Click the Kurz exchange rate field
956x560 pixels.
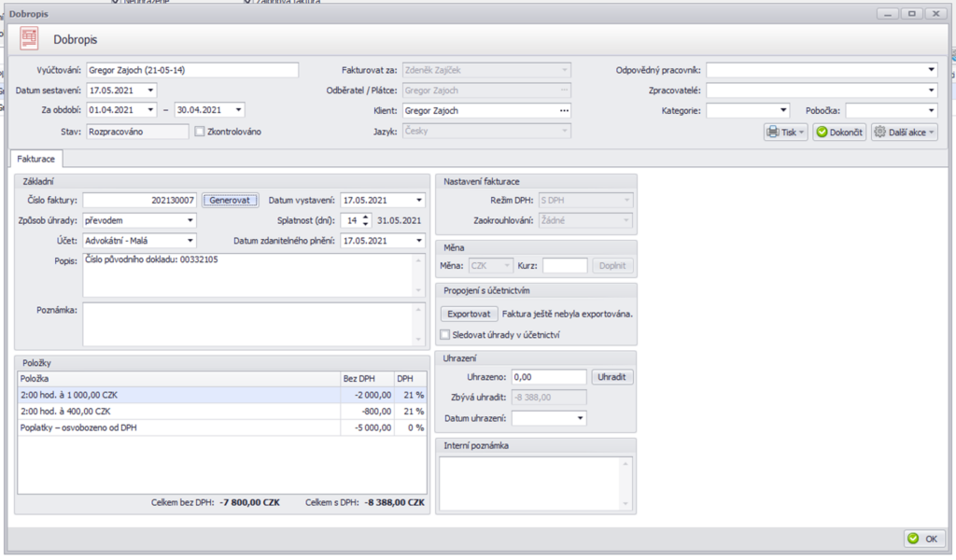coord(565,266)
